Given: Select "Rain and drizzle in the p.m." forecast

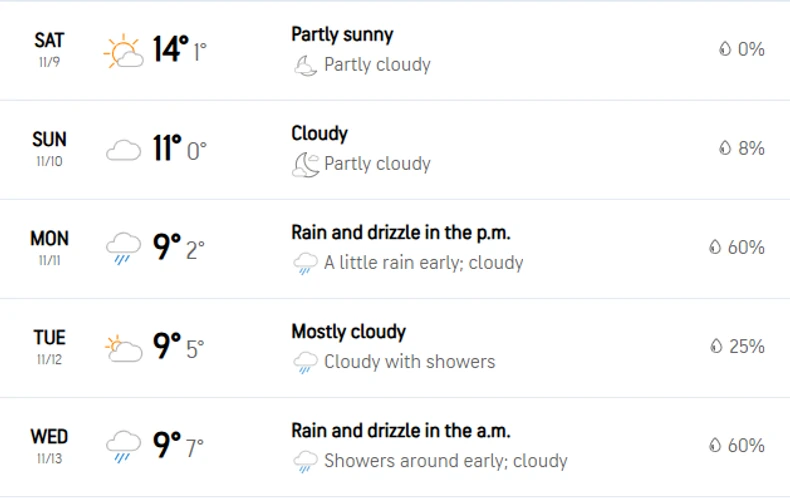Looking at the screenshot, I should click(x=400, y=233).
